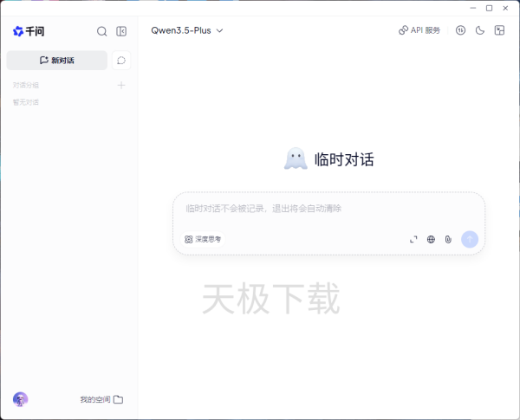Select the 对话分组 section header
This screenshot has height=420, width=520.
click(26, 85)
